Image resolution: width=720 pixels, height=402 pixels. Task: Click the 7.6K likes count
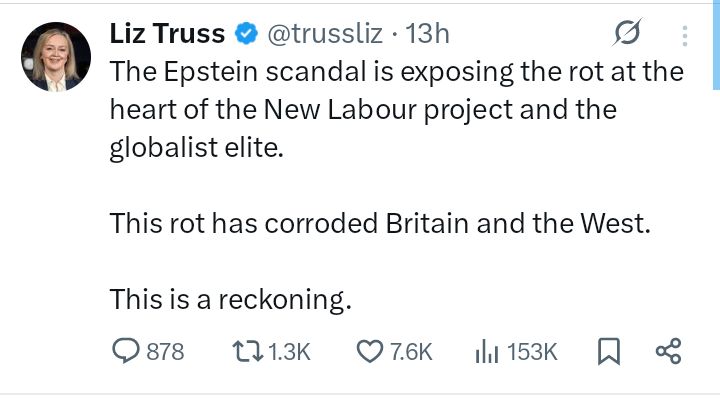411,352
